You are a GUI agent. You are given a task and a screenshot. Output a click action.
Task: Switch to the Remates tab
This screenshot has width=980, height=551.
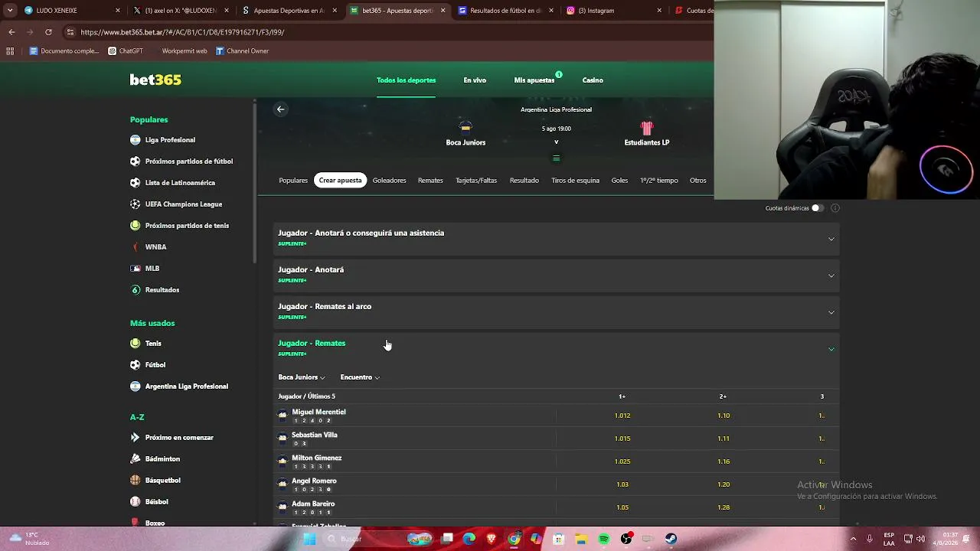(430, 181)
